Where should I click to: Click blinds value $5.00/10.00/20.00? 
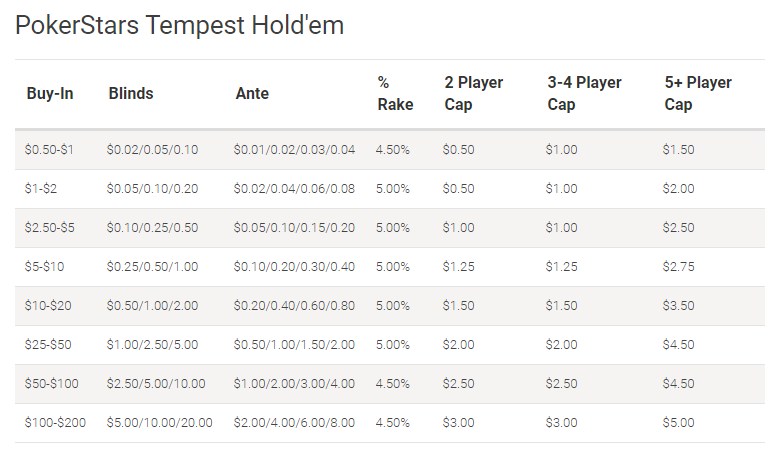point(159,423)
